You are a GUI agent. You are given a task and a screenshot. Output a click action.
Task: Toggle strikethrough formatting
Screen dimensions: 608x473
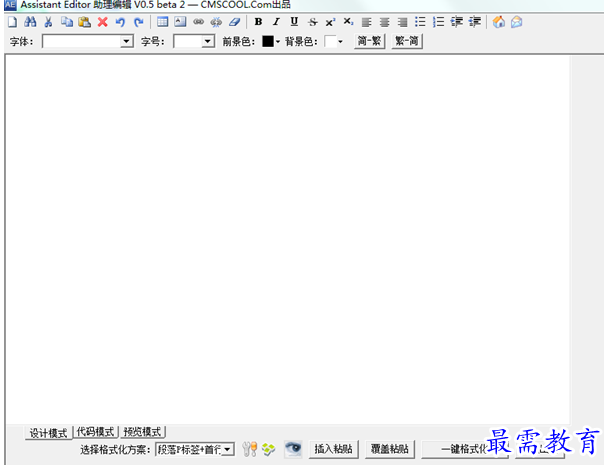pos(313,22)
